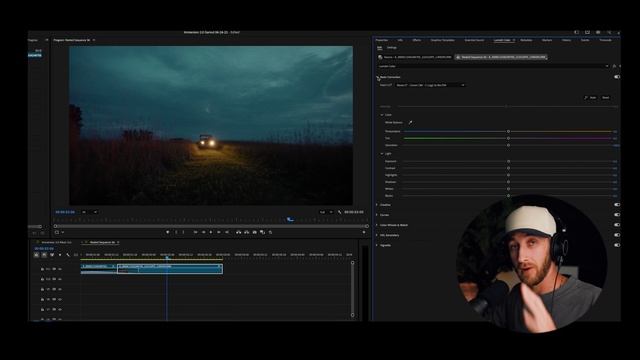The width and height of the screenshot is (640, 360).
Task: Jump to the Out point
Action: 227,232
